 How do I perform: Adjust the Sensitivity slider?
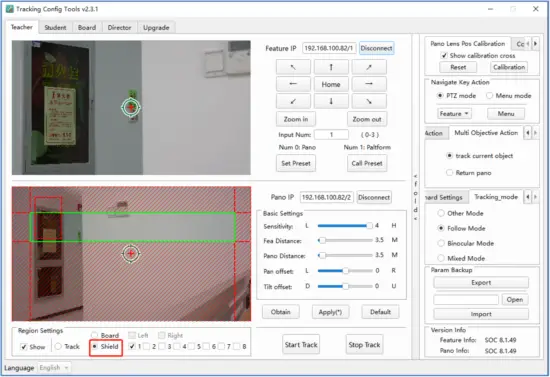(x=345, y=226)
